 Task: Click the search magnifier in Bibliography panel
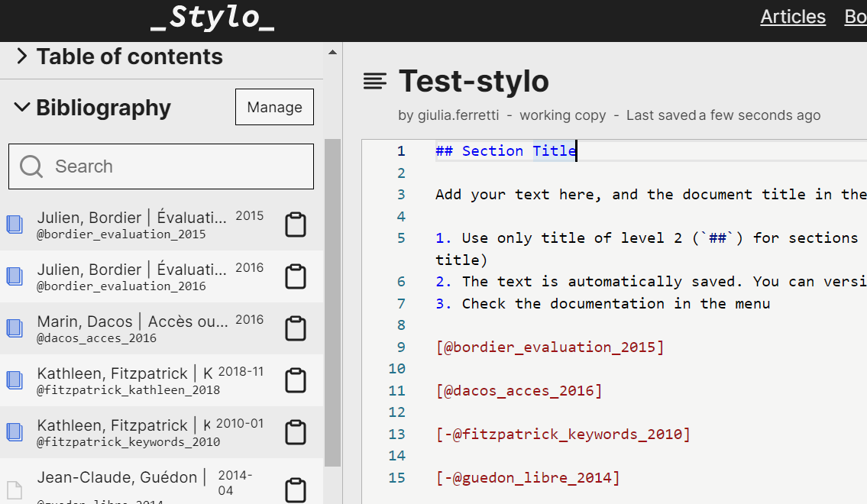tap(31, 166)
